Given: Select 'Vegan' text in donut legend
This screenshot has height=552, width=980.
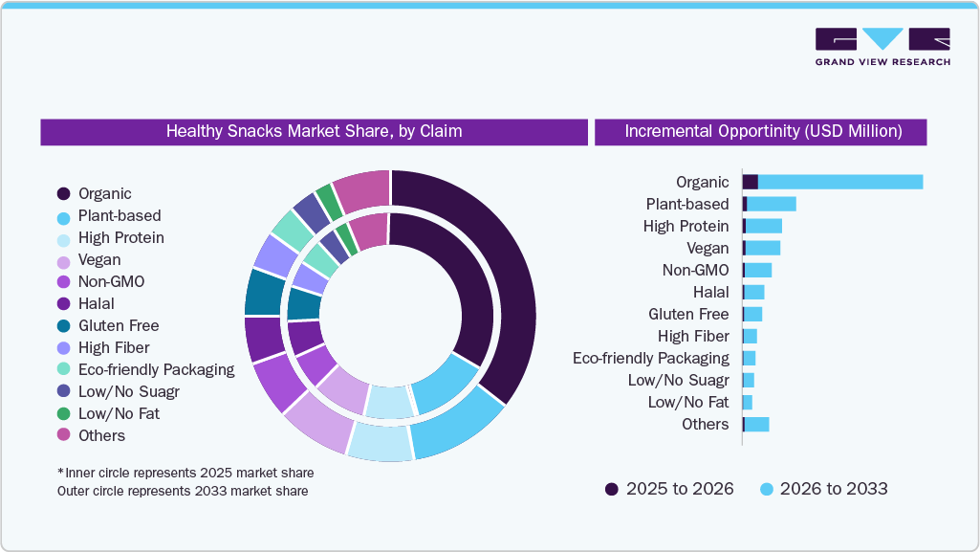Looking at the screenshot, I should pos(99,259).
